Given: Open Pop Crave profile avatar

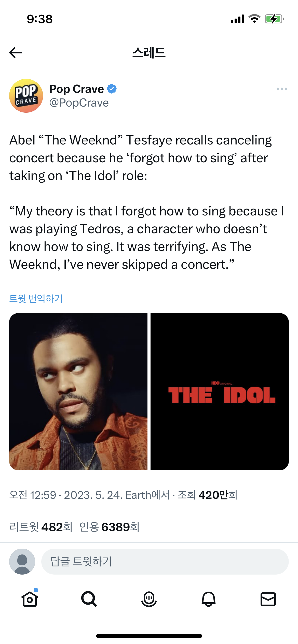Looking at the screenshot, I should point(26,96).
